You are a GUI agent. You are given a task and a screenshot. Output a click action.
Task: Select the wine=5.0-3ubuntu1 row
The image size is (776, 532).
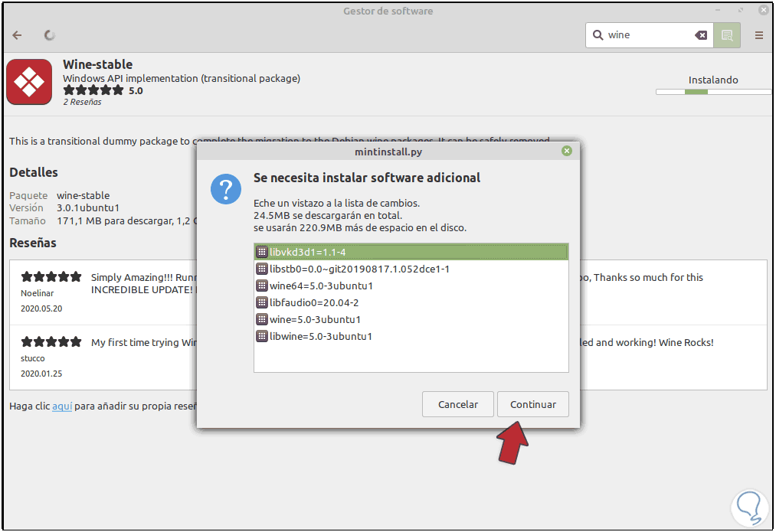(411, 319)
